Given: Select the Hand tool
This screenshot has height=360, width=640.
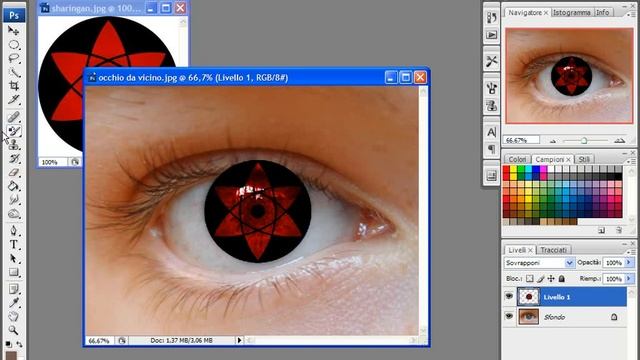Looking at the screenshot, I should pyautogui.click(x=13, y=316).
